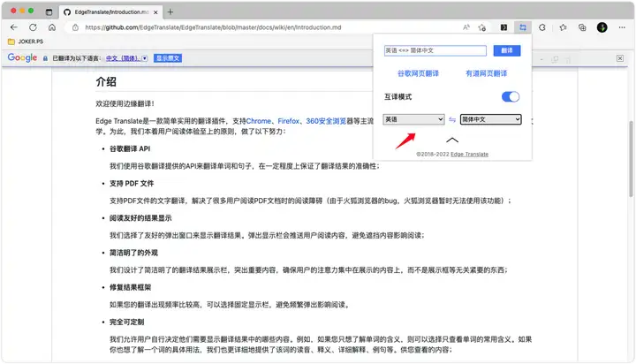The image size is (636, 364).
Task: Open the browser home page icon
Action: click(x=52, y=27)
